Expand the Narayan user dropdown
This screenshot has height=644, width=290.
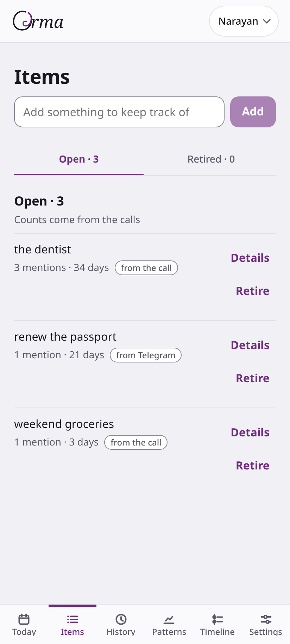(244, 21)
